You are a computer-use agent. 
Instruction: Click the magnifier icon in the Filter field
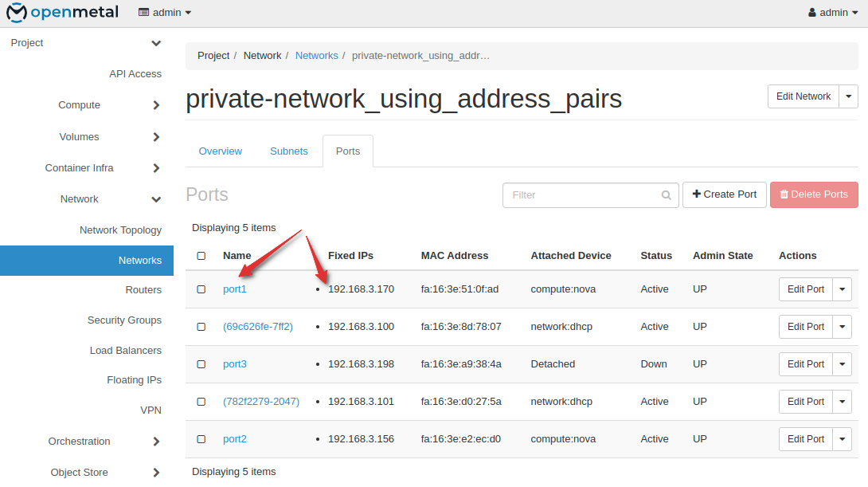(x=666, y=194)
